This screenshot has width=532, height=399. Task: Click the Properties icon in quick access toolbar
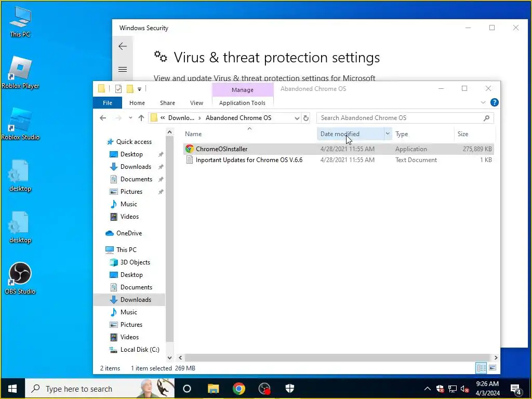click(118, 89)
